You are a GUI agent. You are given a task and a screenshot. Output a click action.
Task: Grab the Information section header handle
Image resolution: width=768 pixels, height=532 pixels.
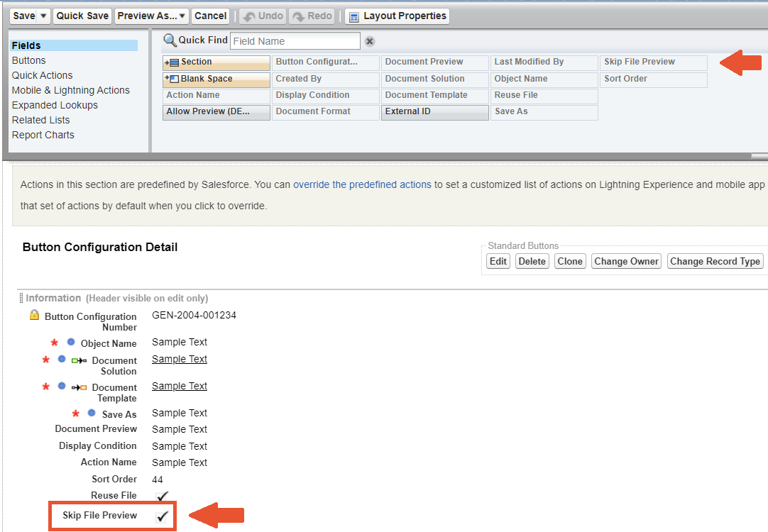coord(21,299)
